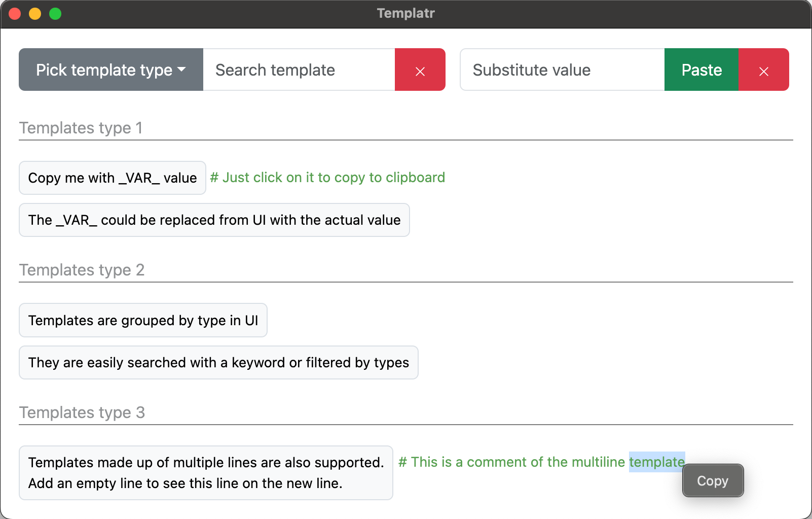Close the Templatr window with red button

pos(15,14)
